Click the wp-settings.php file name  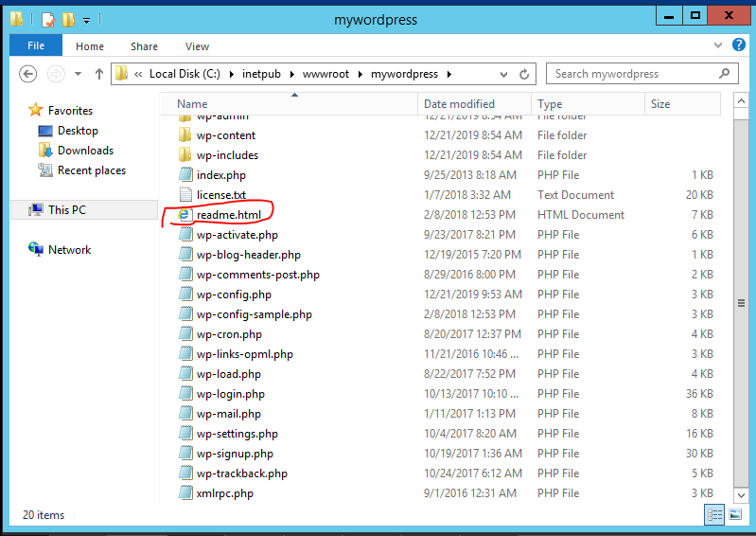click(x=237, y=434)
